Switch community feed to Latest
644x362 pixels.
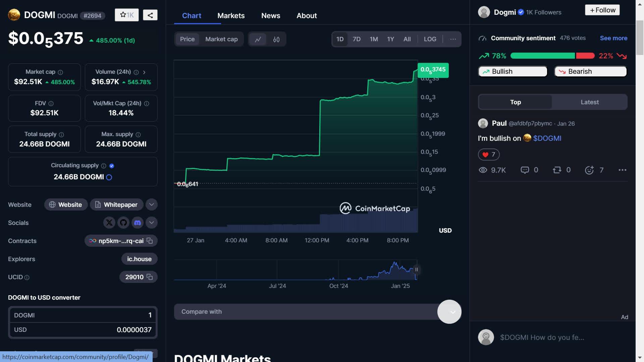[x=589, y=102]
